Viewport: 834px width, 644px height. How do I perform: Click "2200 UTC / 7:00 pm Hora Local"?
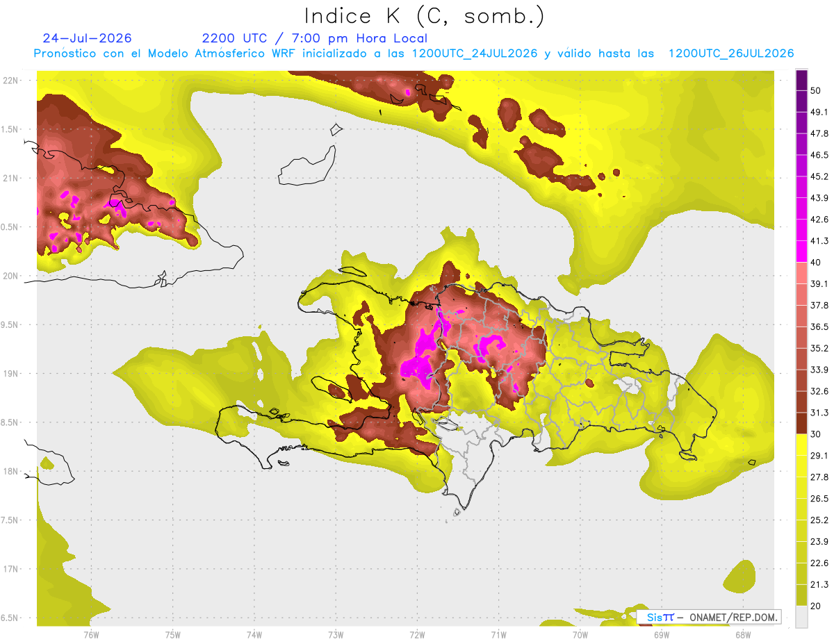(315, 38)
